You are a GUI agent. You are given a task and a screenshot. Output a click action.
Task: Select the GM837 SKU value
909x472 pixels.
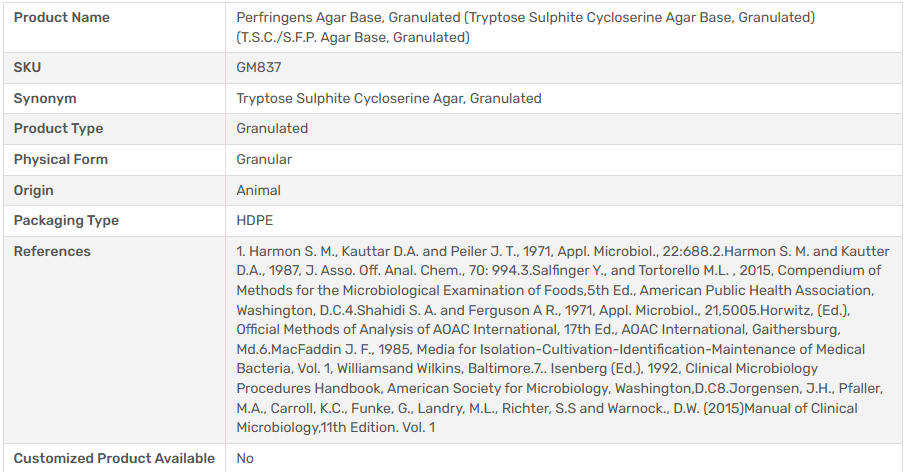pos(258,68)
